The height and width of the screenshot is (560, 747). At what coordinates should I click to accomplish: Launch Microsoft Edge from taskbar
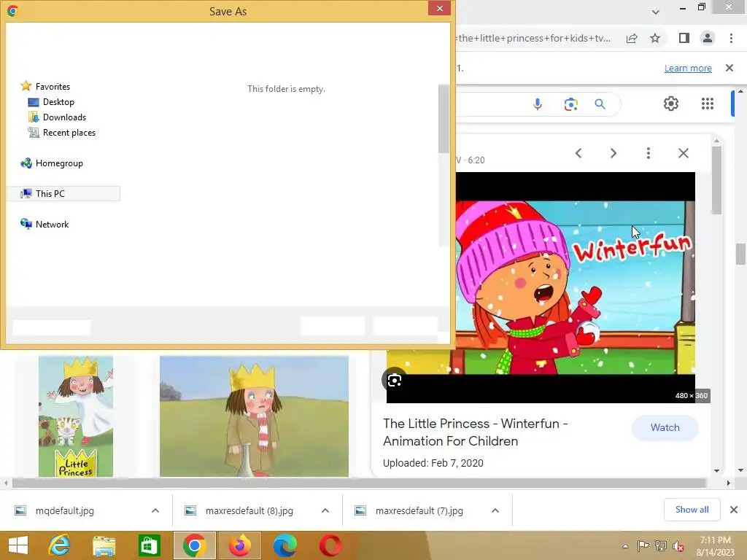[285, 545]
